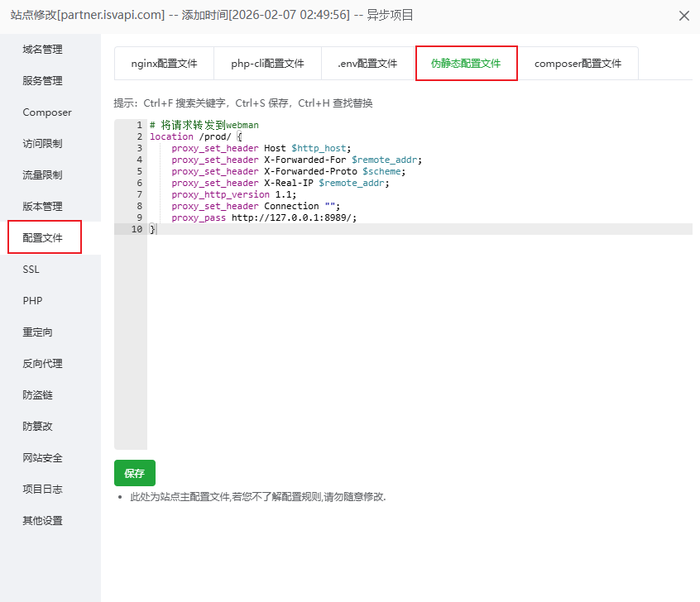Switch to composer配置文件 tab
This screenshot has width=700, height=602.
coord(578,64)
